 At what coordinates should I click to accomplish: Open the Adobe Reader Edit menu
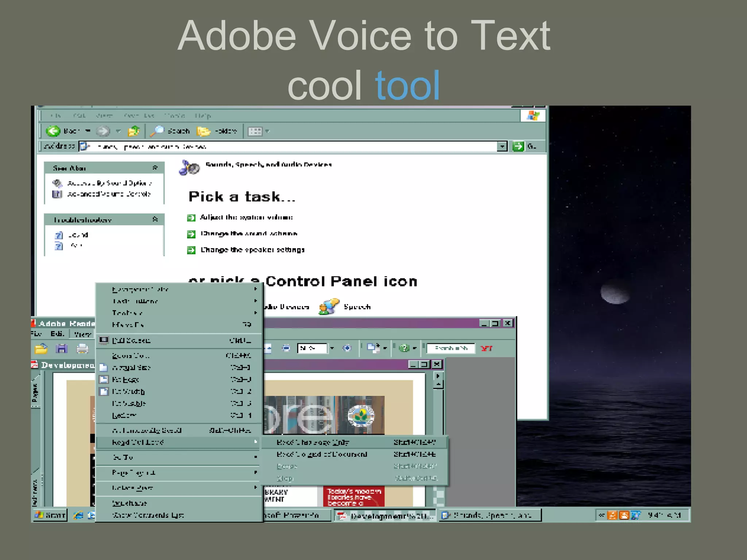(57, 334)
